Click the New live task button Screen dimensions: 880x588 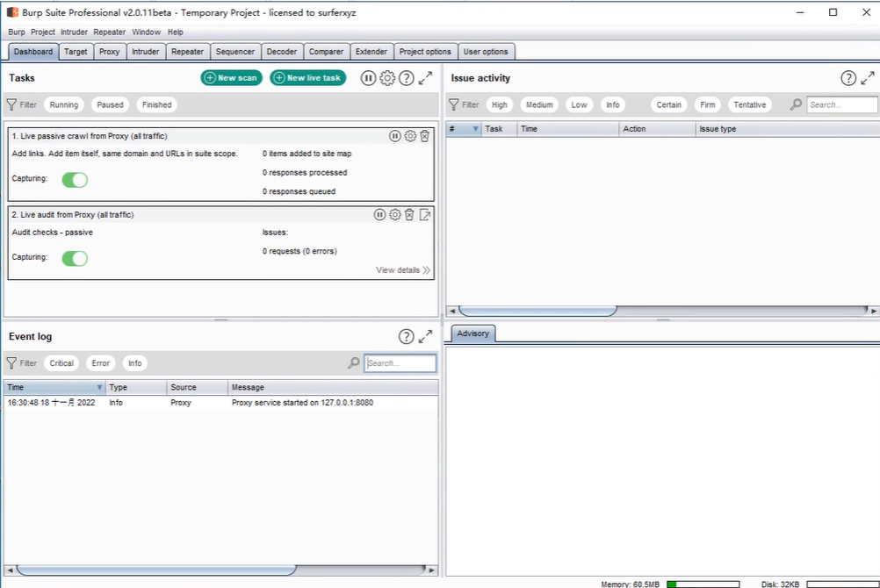pos(307,78)
